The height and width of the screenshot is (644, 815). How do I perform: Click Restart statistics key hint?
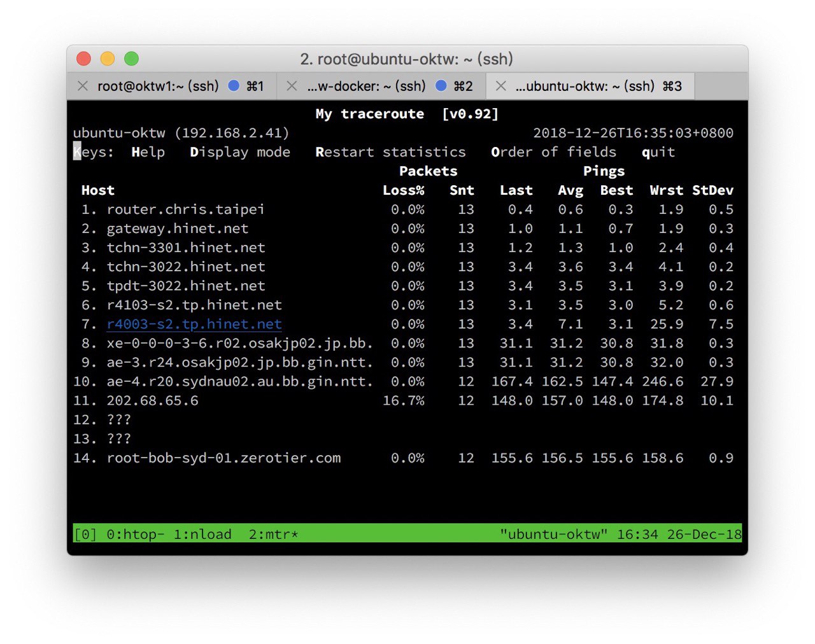390,152
